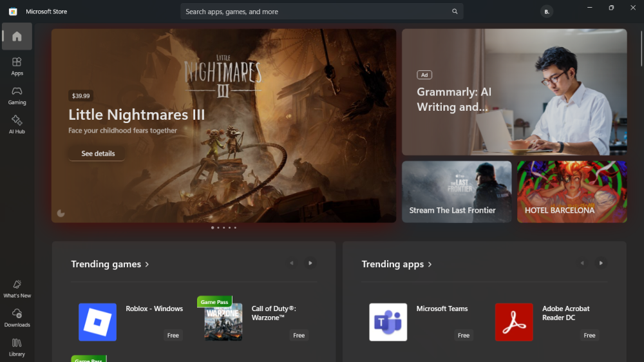Click Free button for Adobe Acrobat Reader
The width and height of the screenshot is (644, 362).
[589, 336]
